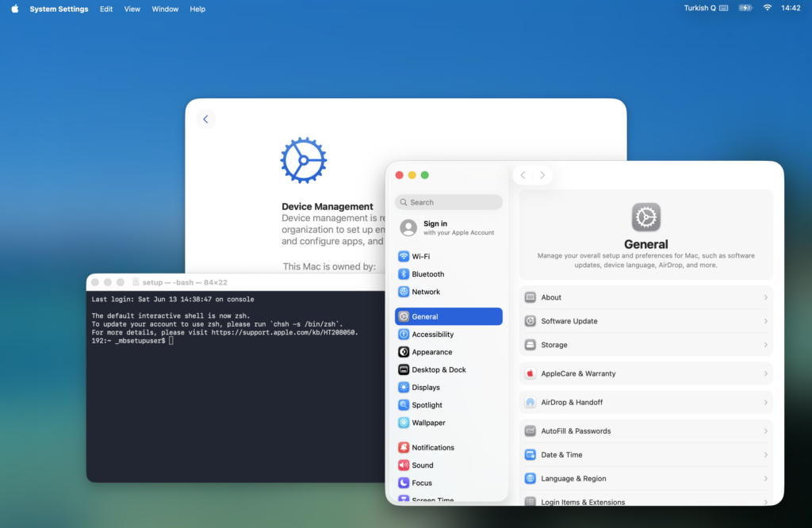Click Sign in with your Apple Account

(x=449, y=228)
